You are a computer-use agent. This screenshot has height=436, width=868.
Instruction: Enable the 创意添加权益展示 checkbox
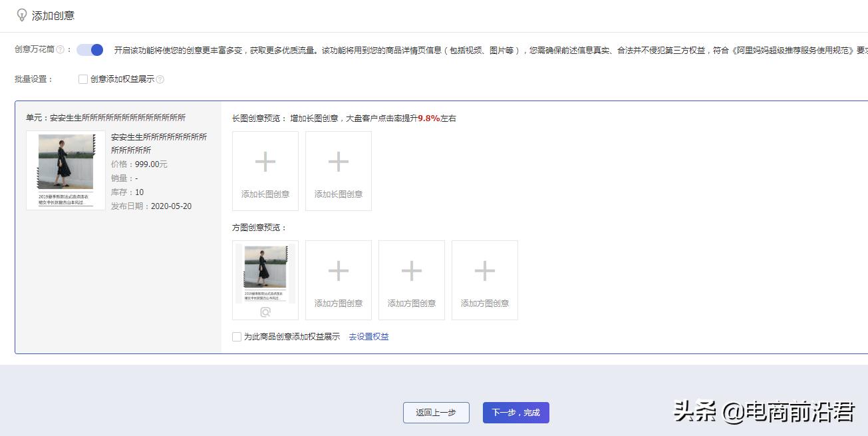(x=83, y=79)
